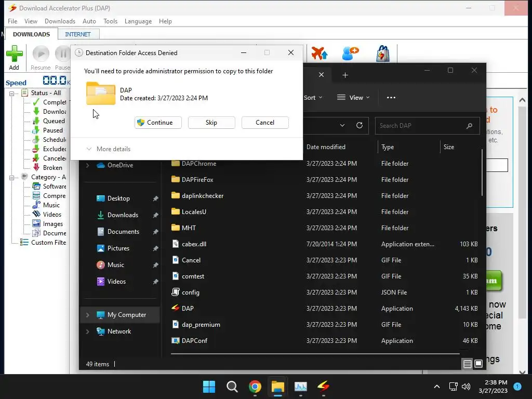Screen dimensions: 532x399
Task: Switch Explorer to large thumbnails view
Action: pyautogui.click(x=478, y=364)
